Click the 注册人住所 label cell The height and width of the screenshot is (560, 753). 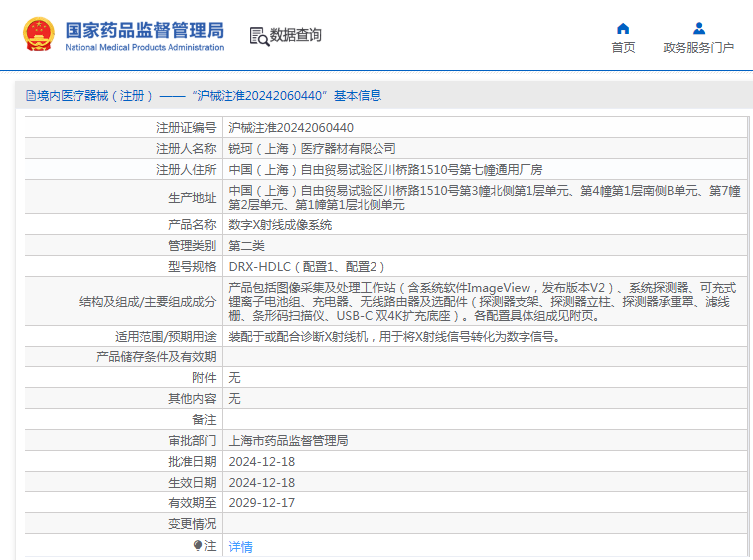point(186,170)
